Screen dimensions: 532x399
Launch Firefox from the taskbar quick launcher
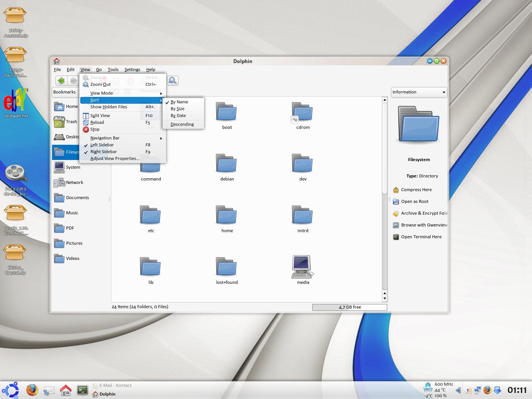(32, 390)
